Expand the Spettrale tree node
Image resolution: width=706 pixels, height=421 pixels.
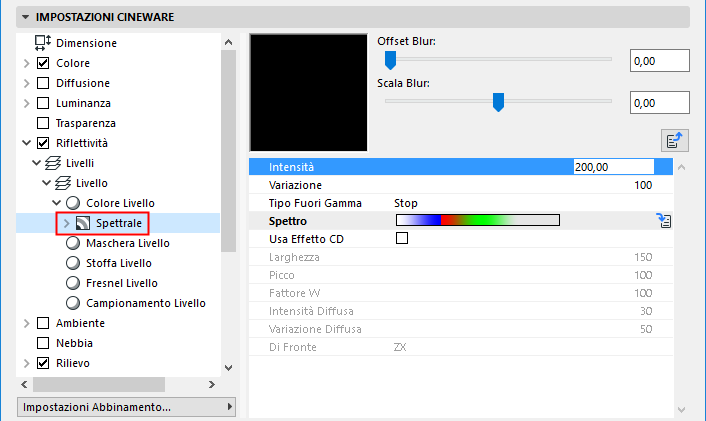click(x=67, y=223)
